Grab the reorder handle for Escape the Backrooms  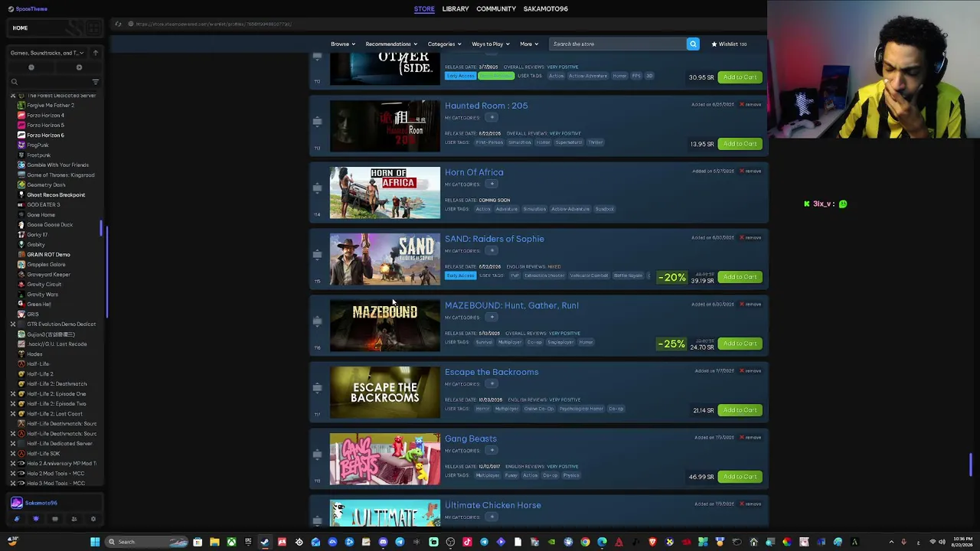click(317, 388)
